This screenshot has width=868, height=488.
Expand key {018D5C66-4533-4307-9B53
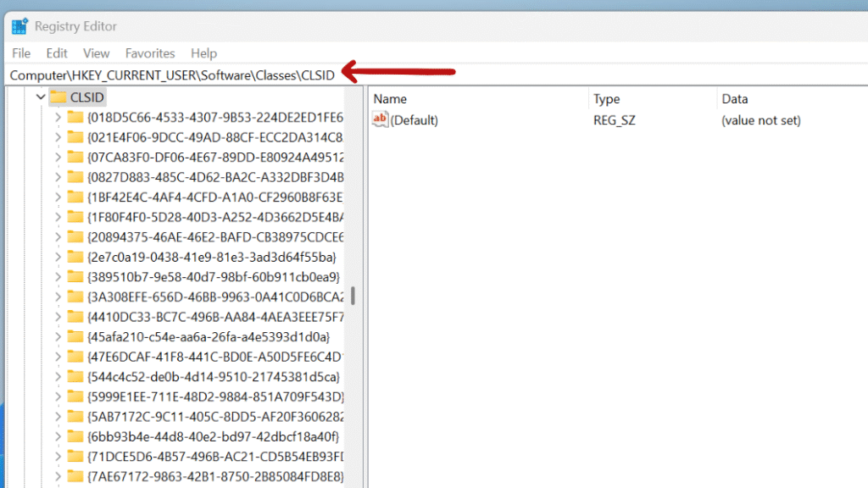58,117
